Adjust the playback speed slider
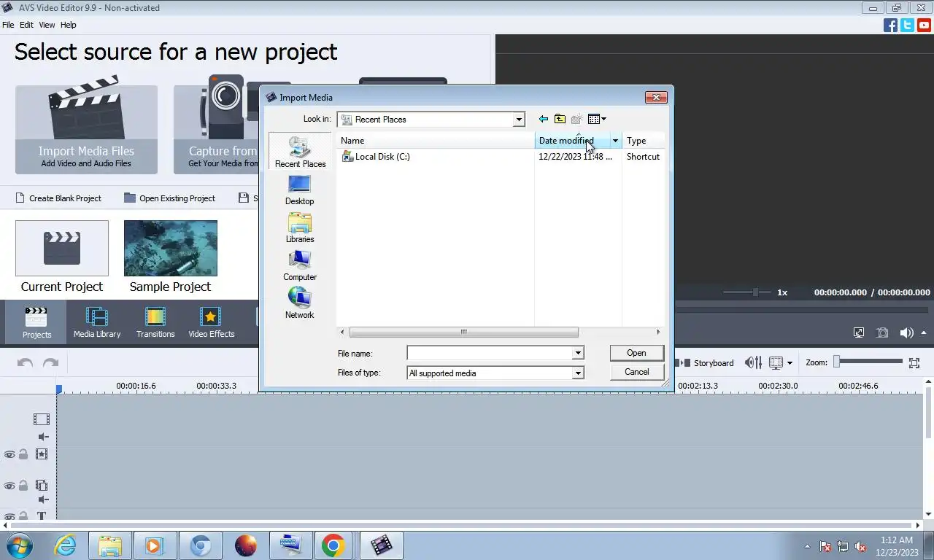934x560 pixels. pos(748,292)
